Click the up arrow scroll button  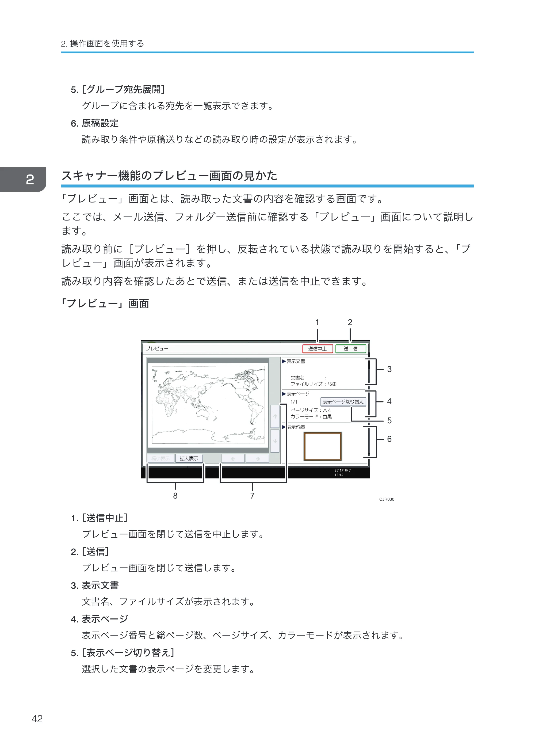[275, 416]
